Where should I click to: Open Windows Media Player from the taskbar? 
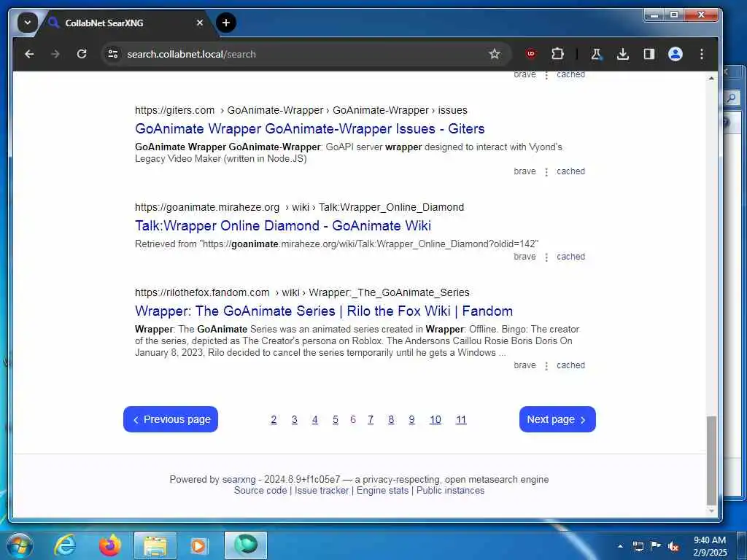pos(198,545)
